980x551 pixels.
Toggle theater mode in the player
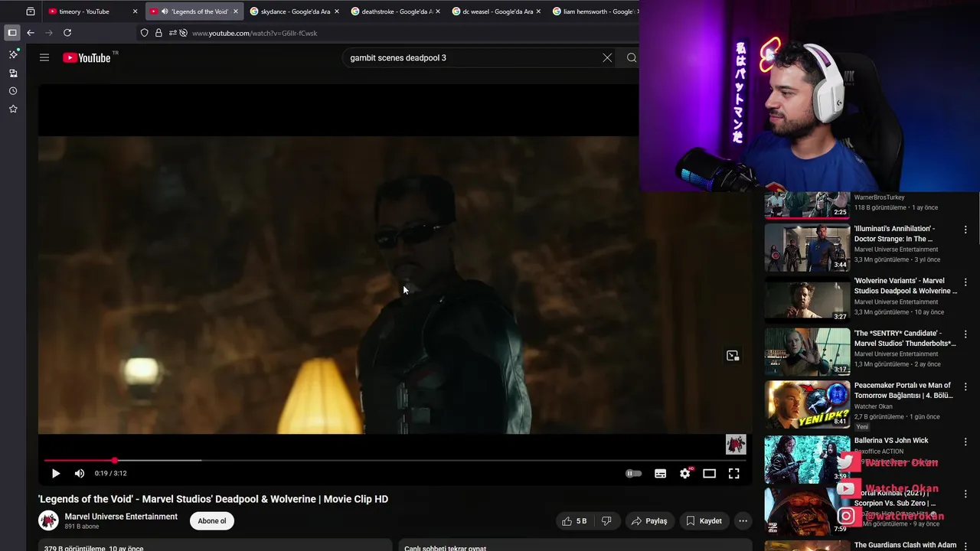709,473
